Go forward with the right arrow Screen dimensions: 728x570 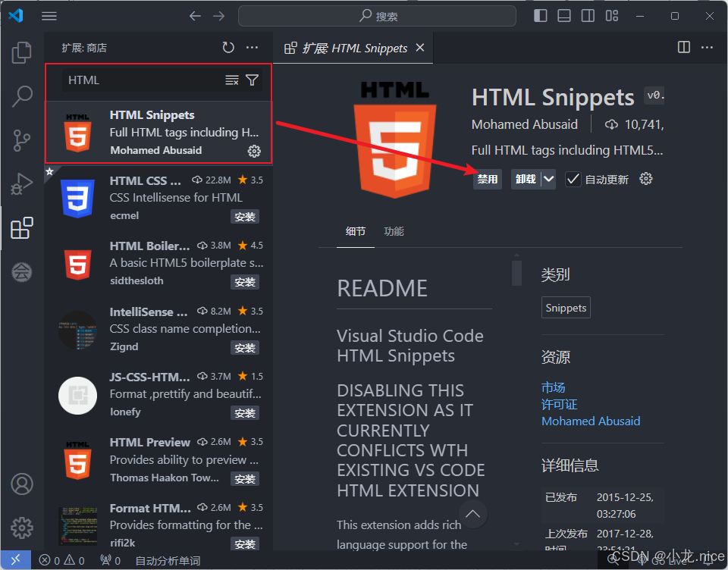(218, 16)
